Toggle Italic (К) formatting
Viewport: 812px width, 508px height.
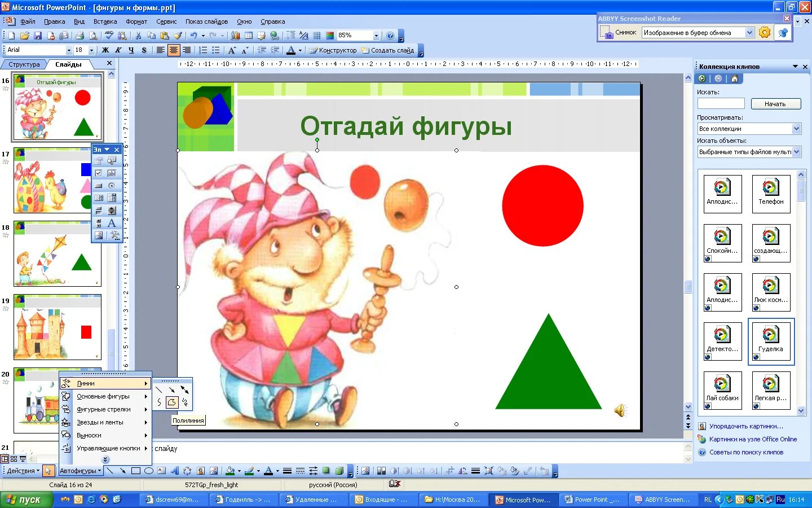click(x=118, y=50)
